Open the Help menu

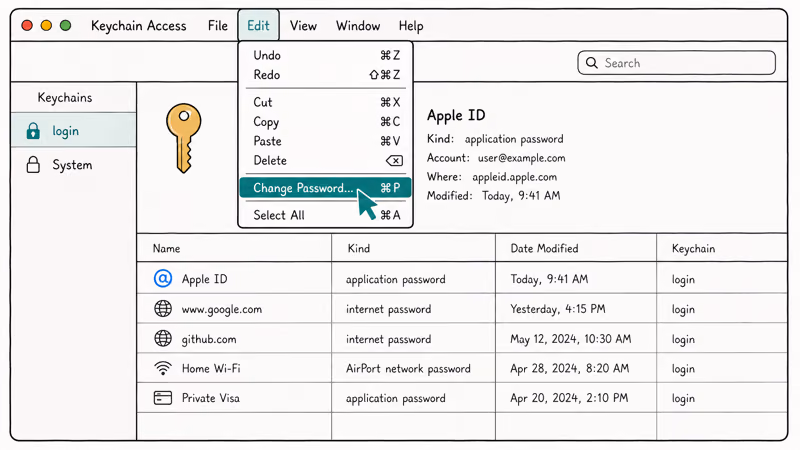point(411,26)
